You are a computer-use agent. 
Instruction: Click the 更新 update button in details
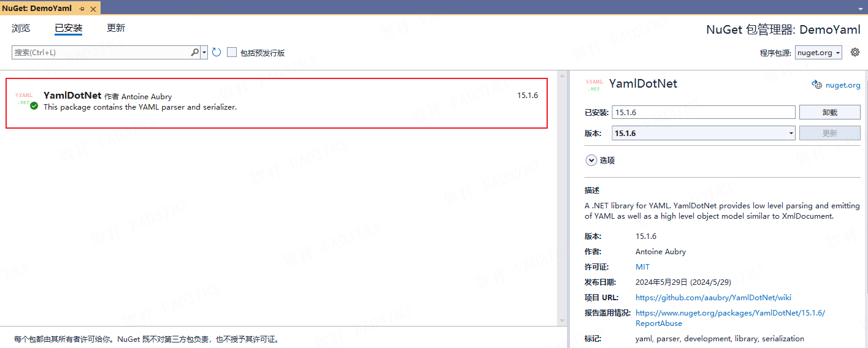pyautogui.click(x=830, y=133)
